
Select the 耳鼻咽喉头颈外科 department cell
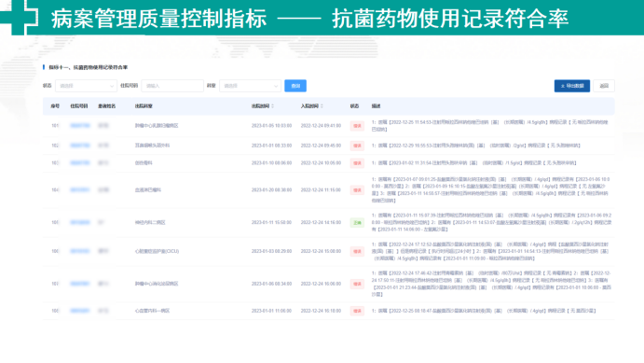(152, 146)
